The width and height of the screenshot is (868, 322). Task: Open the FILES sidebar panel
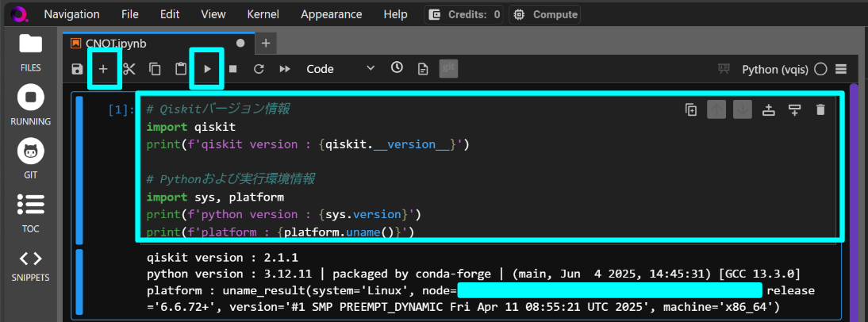[x=31, y=52]
